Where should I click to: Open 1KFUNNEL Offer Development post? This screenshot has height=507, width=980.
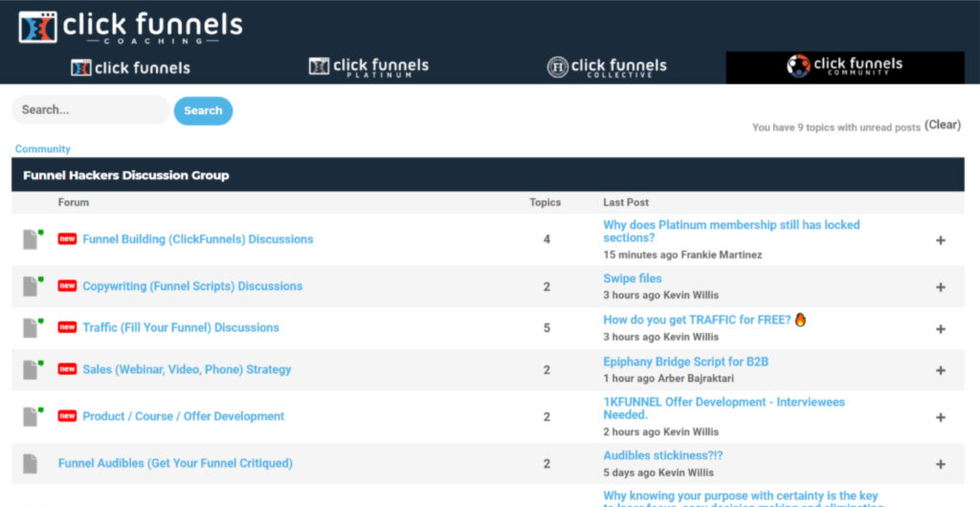pyautogui.click(x=724, y=408)
